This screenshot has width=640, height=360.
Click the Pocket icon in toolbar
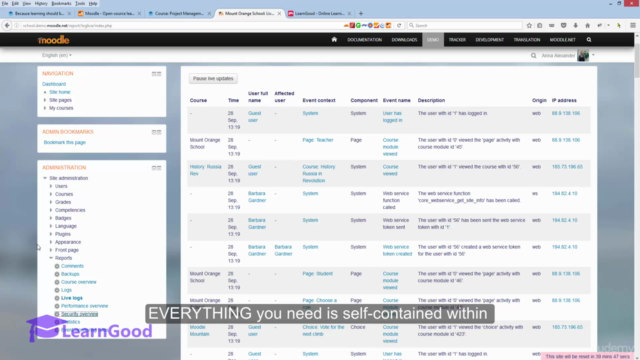tap(564, 25)
